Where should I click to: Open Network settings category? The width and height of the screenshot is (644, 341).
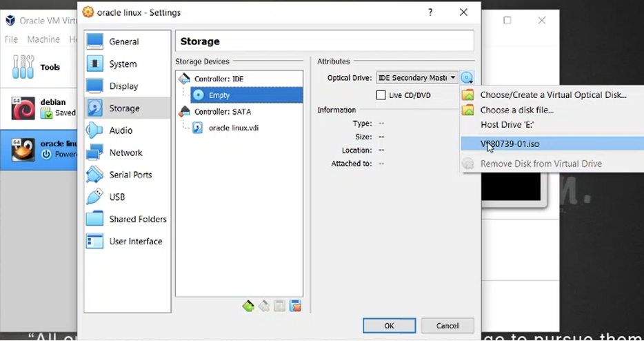click(125, 153)
